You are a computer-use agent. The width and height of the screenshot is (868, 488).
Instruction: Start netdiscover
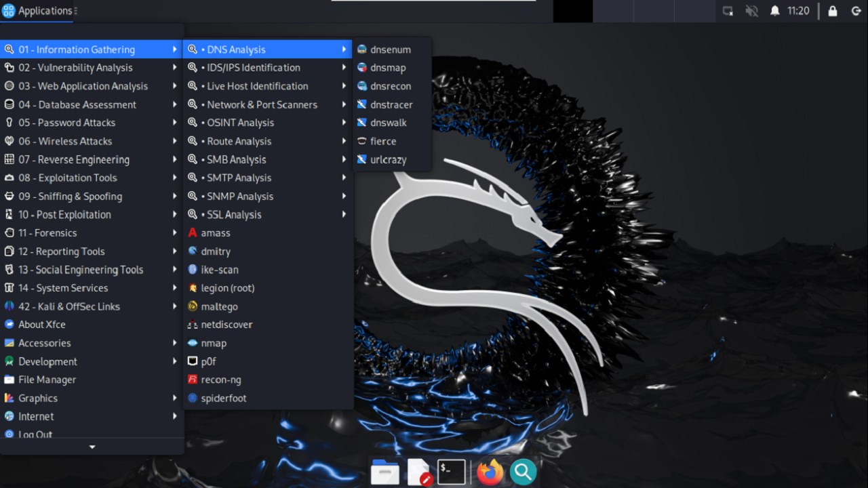[x=269, y=325]
